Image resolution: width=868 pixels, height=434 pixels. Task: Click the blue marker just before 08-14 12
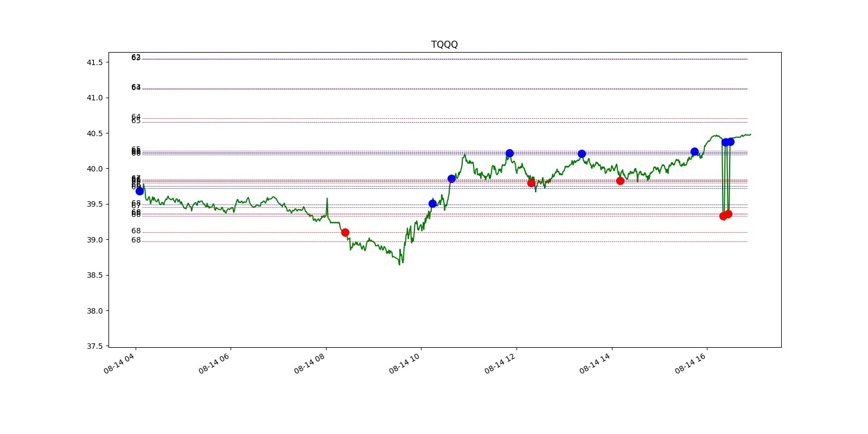[x=509, y=153]
